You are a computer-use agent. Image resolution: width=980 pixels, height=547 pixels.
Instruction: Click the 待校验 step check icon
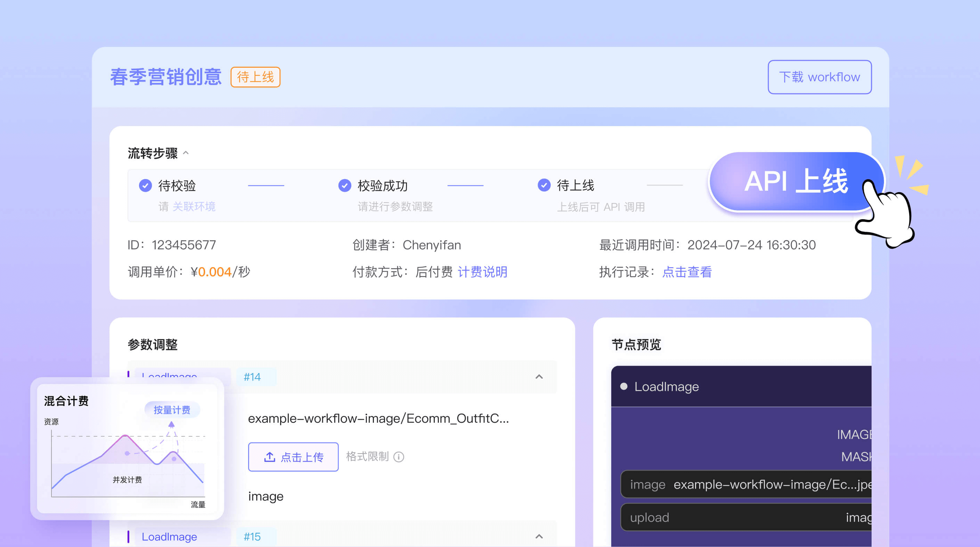coord(145,185)
